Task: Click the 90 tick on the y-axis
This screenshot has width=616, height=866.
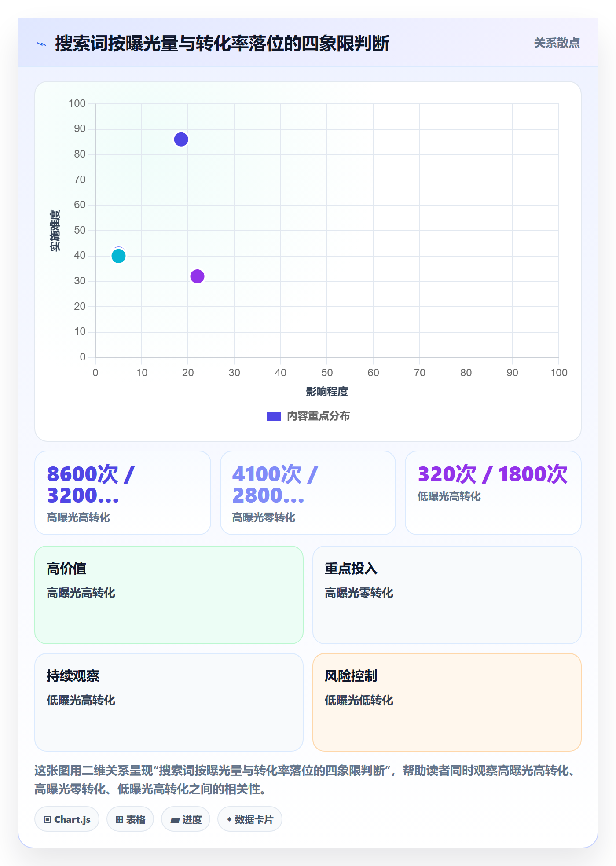Action: click(x=80, y=128)
